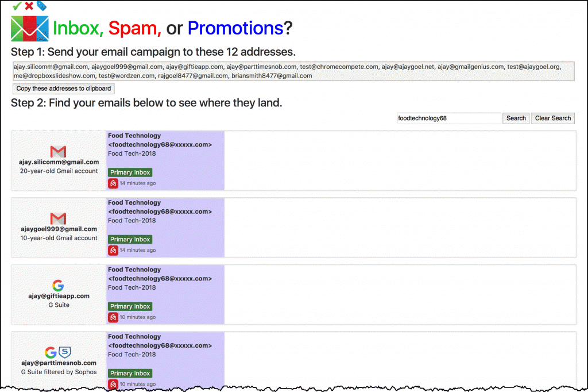Screen dimensions: 588x392
Task: Select Primary Inbox label in parttimesnob result
Action: click(130, 374)
